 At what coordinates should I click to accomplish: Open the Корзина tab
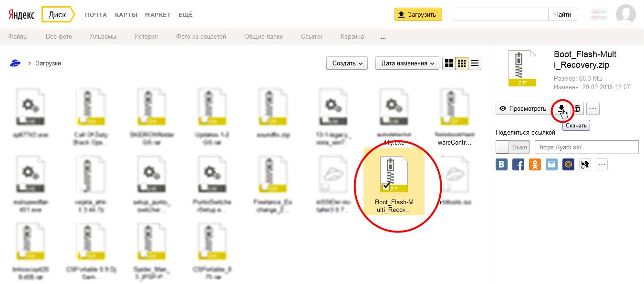[x=352, y=36]
